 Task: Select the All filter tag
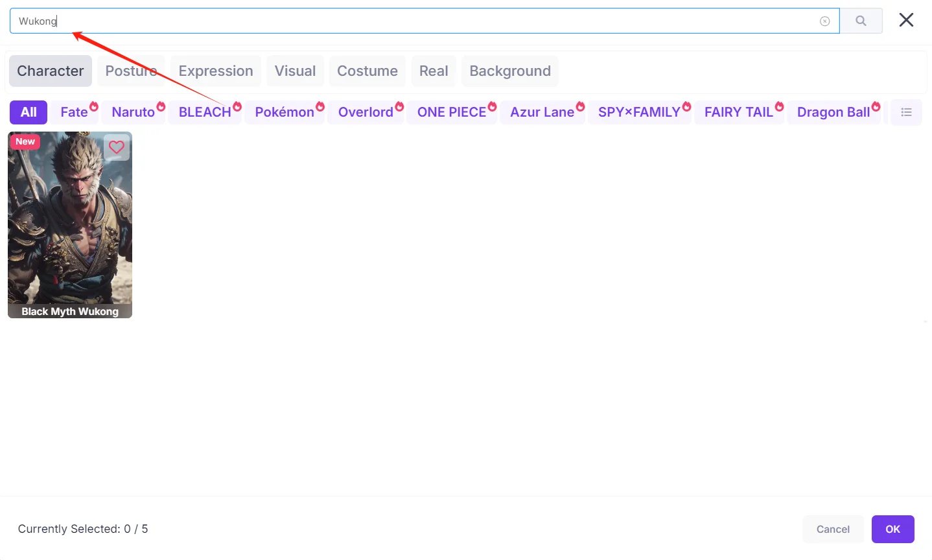tap(29, 112)
